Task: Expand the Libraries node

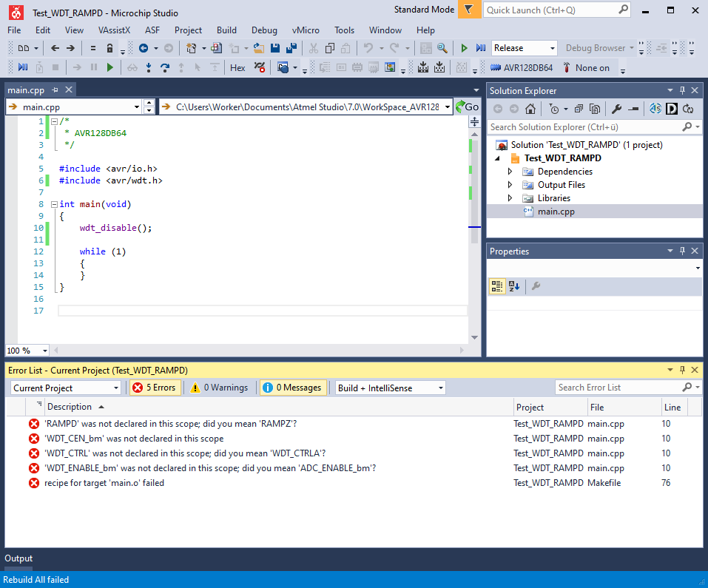Action: coord(510,198)
